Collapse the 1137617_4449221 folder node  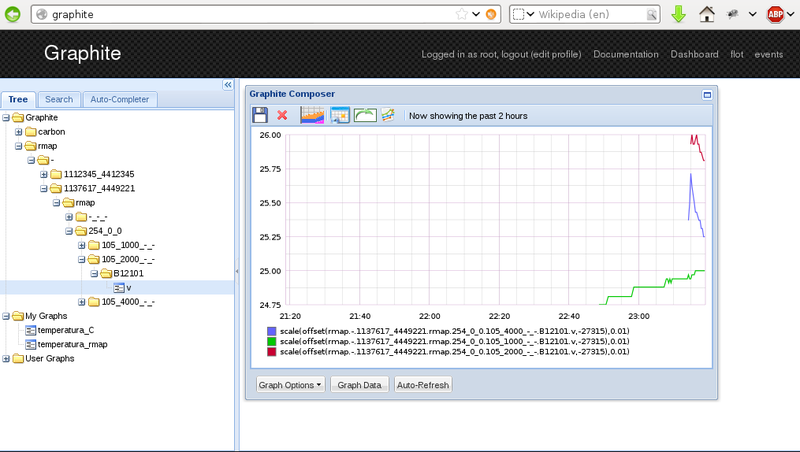44,189
